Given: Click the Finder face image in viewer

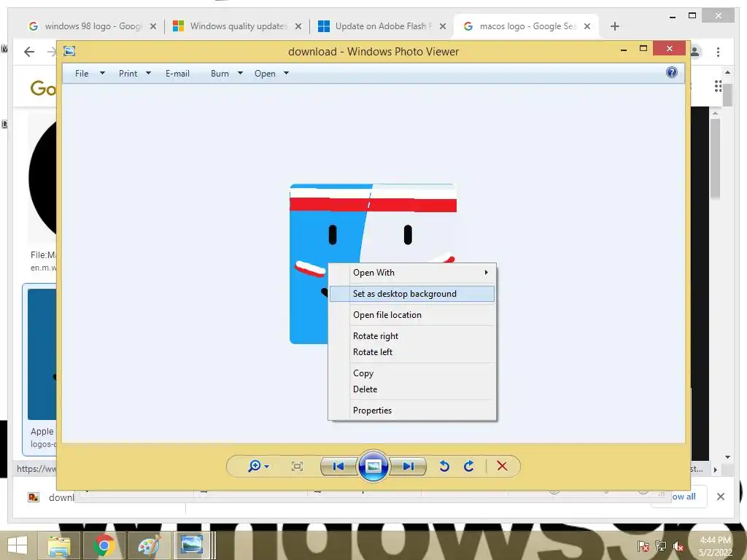Looking at the screenshot, I should [373, 263].
